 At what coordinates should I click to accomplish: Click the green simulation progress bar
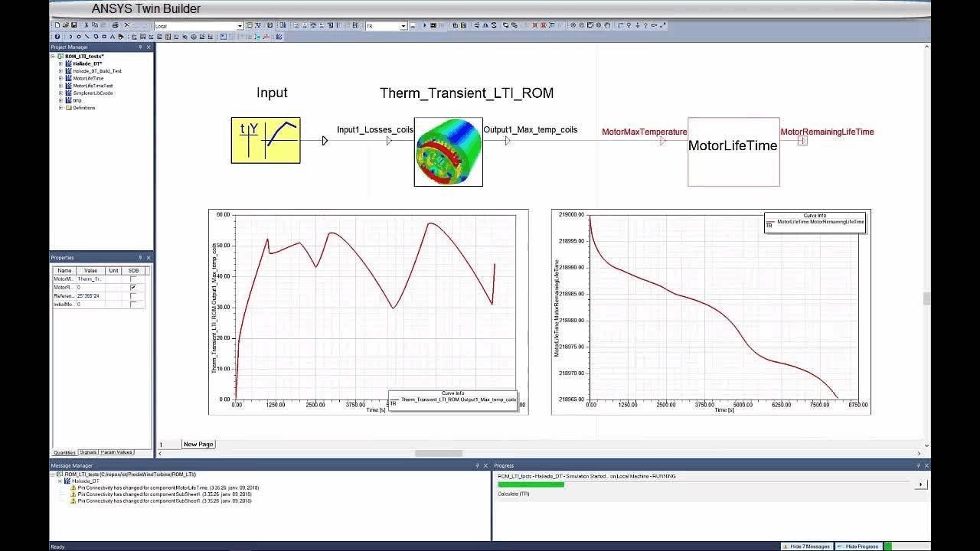click(x=531, y=484)
